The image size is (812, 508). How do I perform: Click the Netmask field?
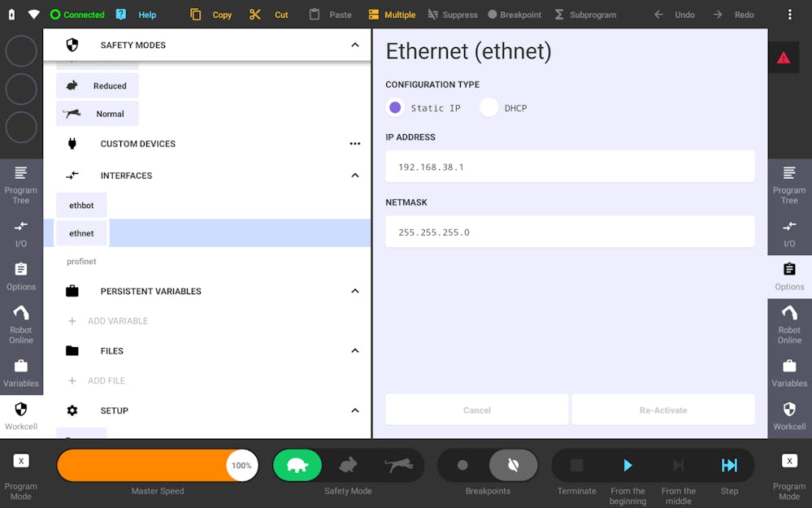click(x=570, y=232)
